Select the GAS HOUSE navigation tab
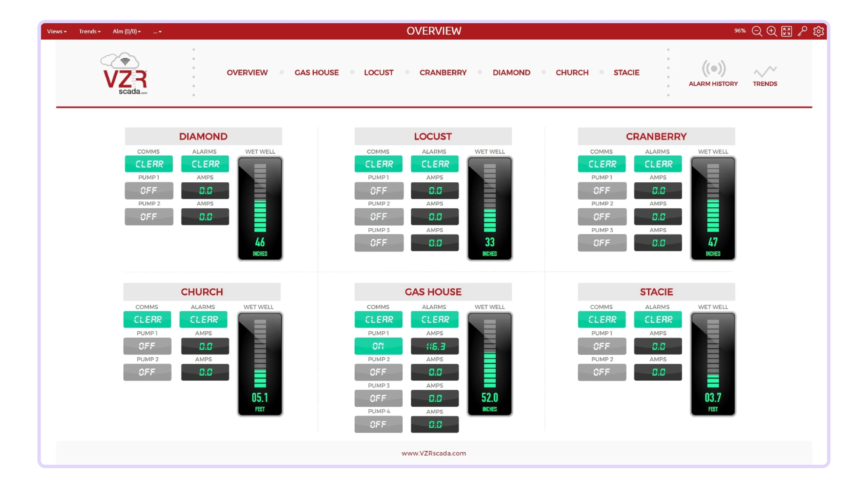 click(x=316, y=73)
